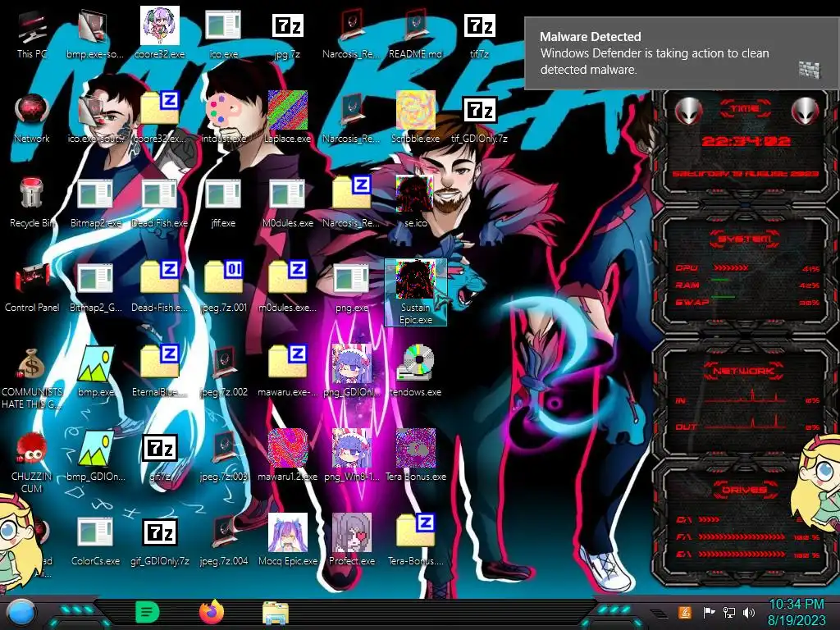Click the gif.7z archive icon
This screenshot has height=630, width=840.
[x=160, y=455]
